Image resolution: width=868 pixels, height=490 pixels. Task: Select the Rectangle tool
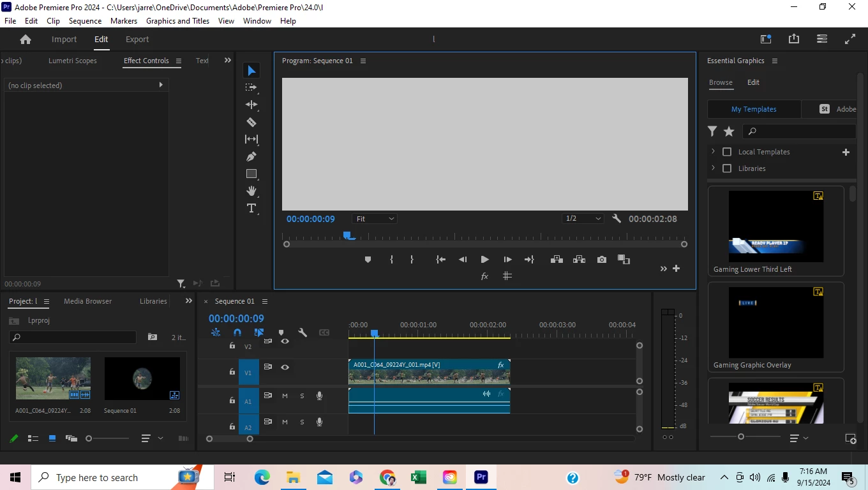point(251,174)
